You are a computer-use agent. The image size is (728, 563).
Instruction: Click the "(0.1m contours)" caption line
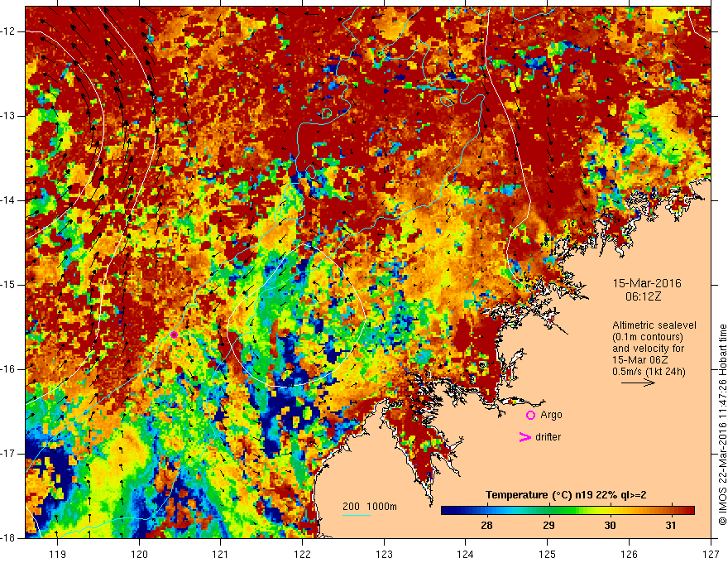click(x=648, y=337)
